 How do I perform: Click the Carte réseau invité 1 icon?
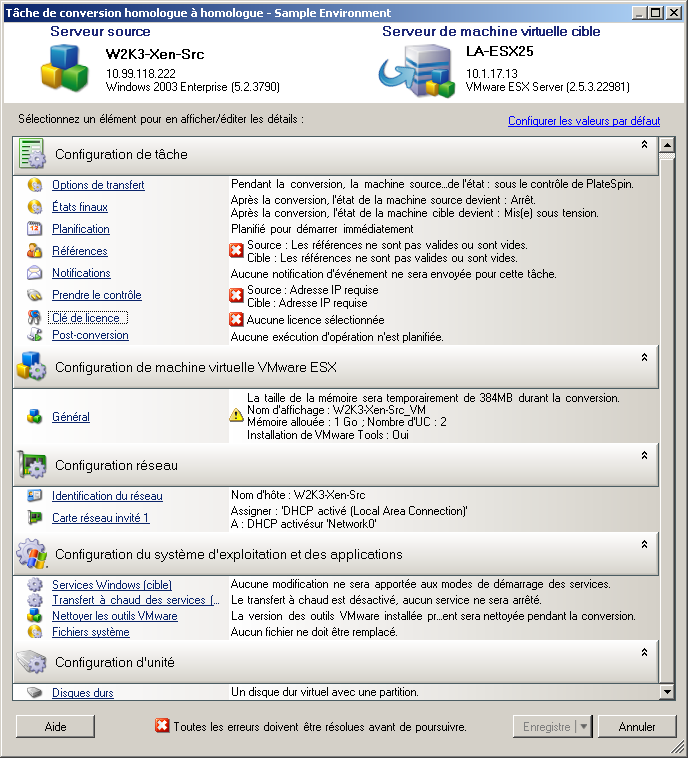34,518
